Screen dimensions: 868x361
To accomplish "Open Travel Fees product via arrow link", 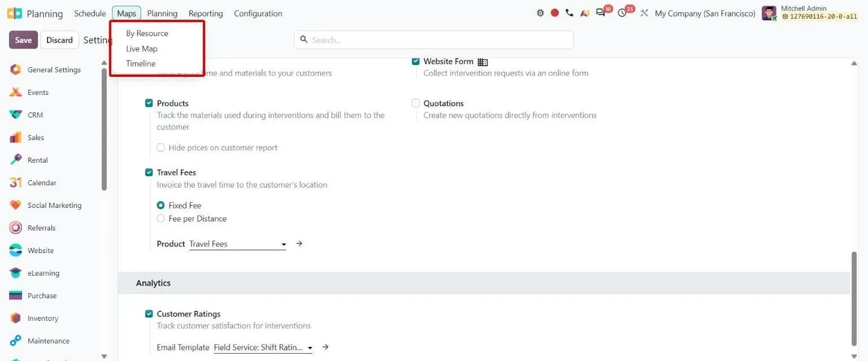I will (300, 243).
